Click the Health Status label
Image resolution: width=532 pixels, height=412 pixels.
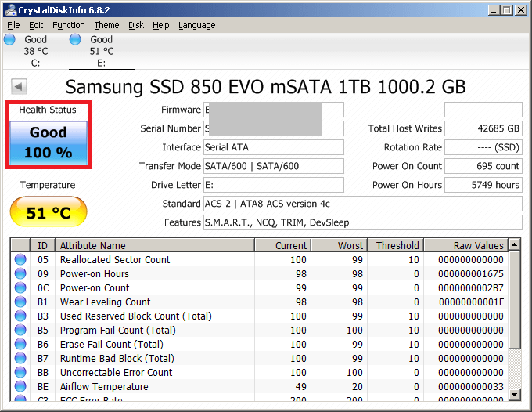point(48,110)
